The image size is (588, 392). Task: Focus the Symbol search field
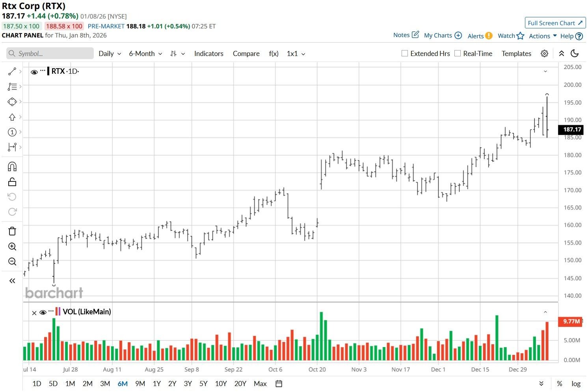point(50,54)
